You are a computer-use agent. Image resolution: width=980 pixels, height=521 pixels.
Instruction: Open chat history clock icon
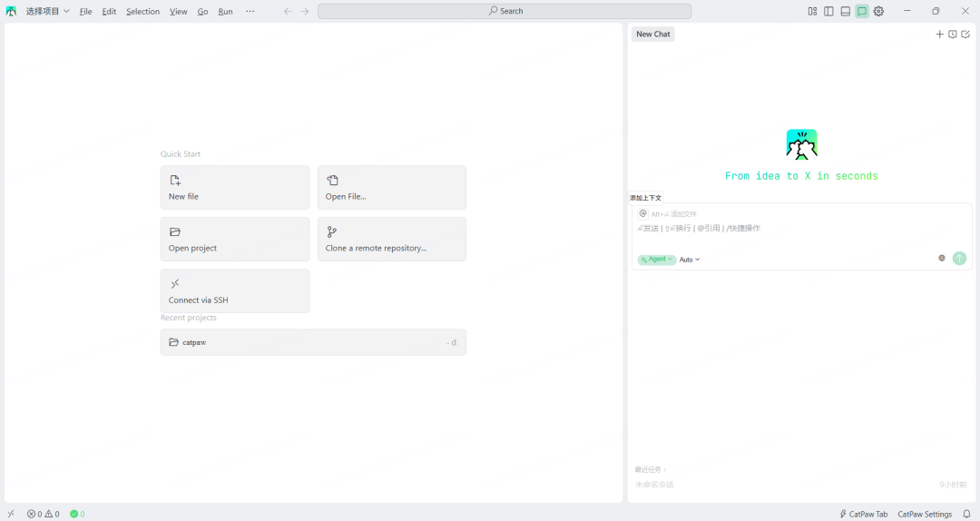(x=953, y=34)
